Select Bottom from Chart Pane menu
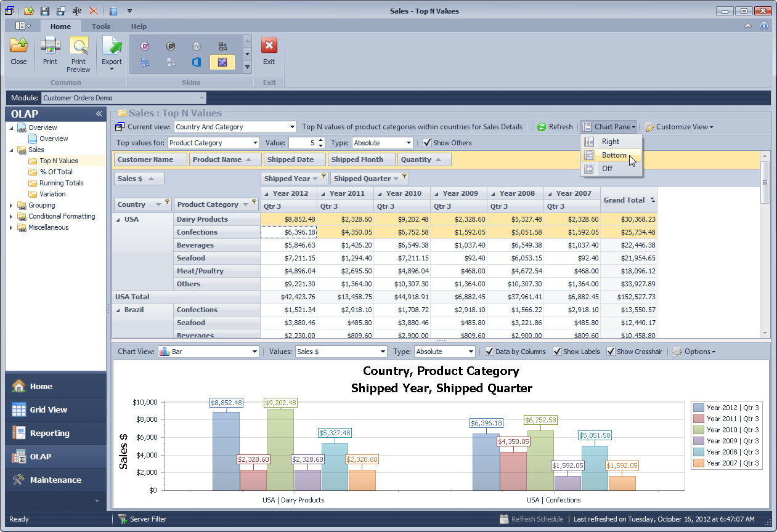The image size is (777, 532). tap(614, 155)
